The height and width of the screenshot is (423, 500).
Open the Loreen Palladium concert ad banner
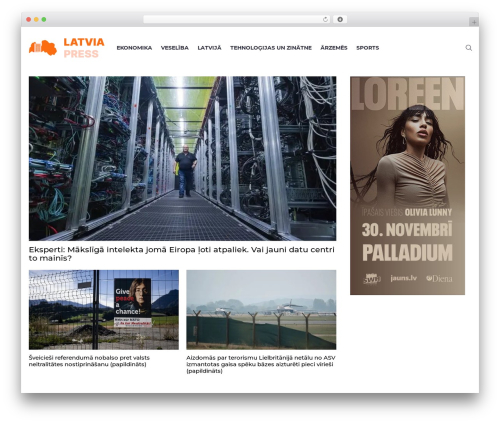tap(407, 185)
